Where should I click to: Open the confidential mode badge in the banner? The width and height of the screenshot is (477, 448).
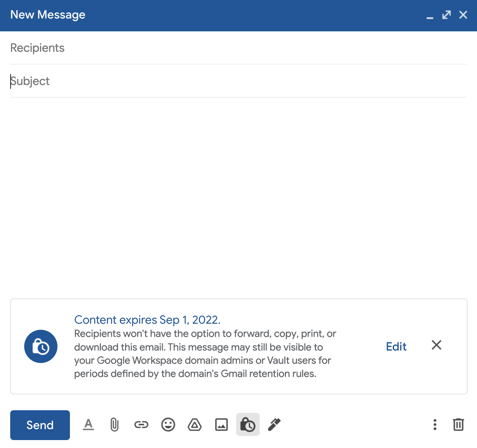click(40, 346)
